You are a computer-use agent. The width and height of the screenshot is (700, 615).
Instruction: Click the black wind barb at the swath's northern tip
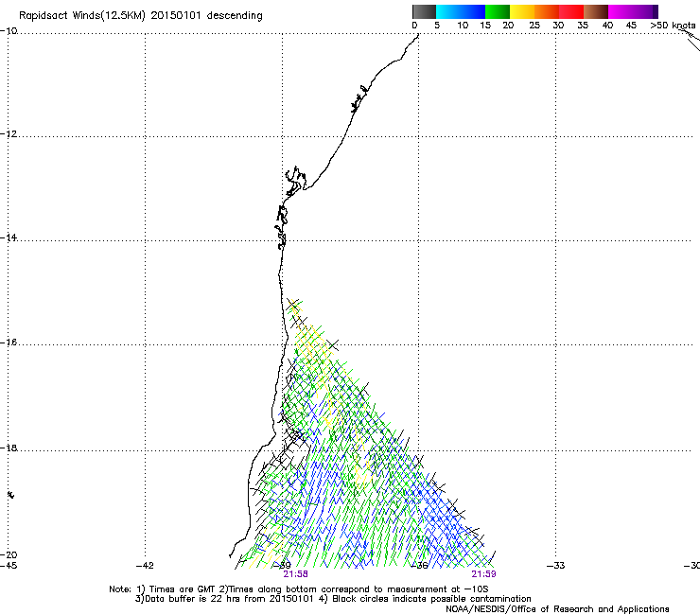click(292, 305)
